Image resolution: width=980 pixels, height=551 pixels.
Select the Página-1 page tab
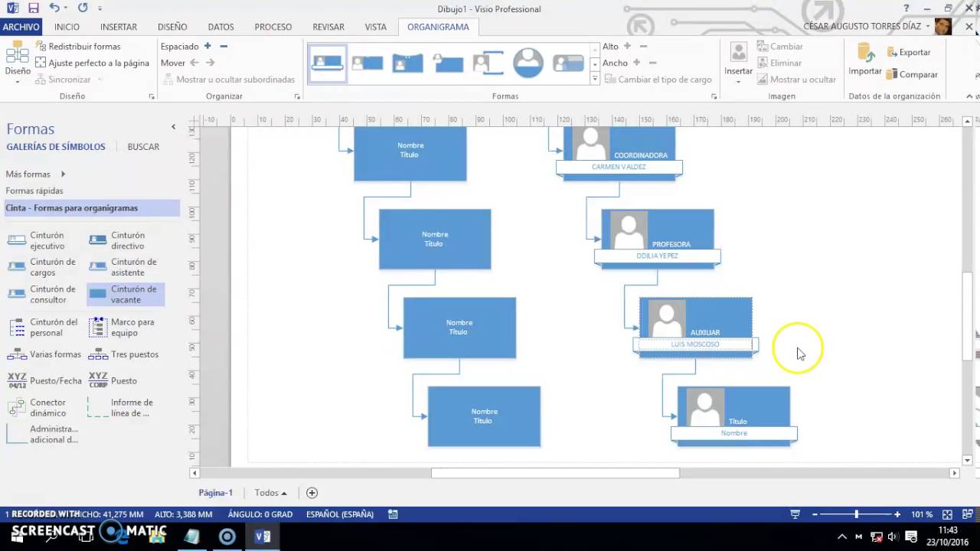pyautogui.click(x=215, y=493)
